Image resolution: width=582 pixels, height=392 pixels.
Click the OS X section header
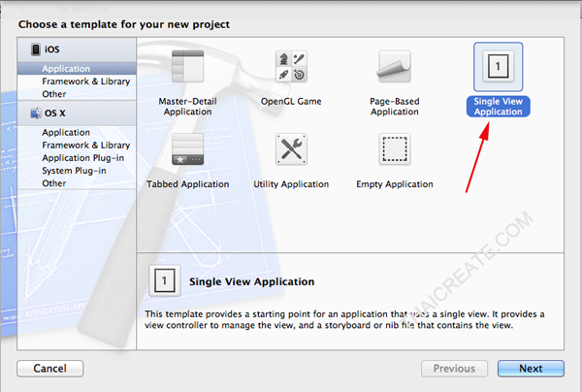click(x=77, y=114)
